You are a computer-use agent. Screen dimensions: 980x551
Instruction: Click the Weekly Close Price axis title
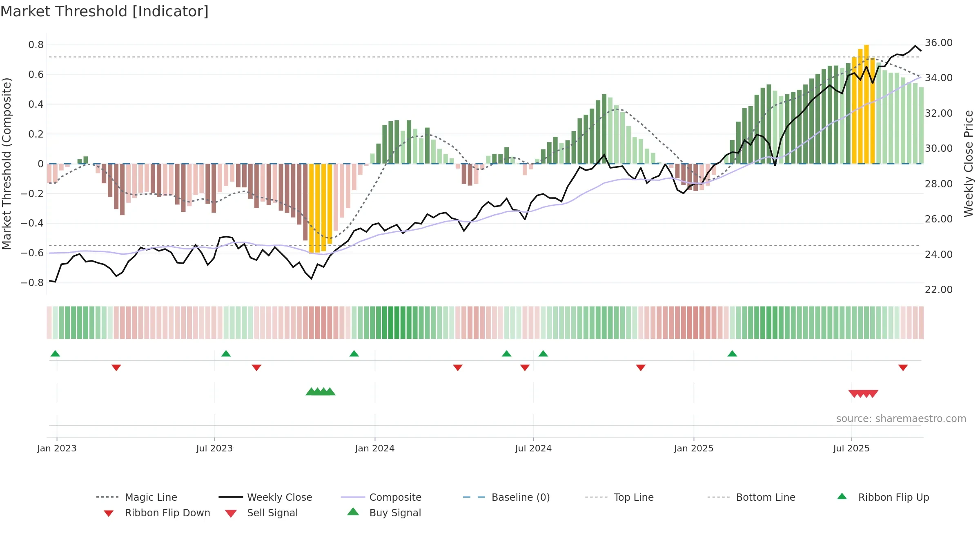coord(969,163)
